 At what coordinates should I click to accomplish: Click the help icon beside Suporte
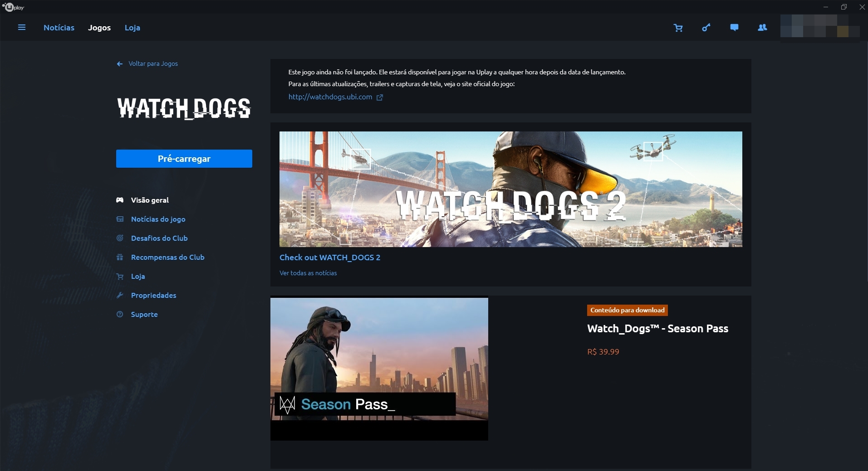[120, 314]
